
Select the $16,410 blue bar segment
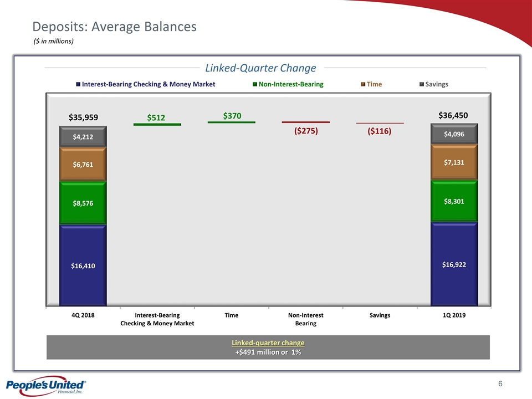[x=83, y=266]
